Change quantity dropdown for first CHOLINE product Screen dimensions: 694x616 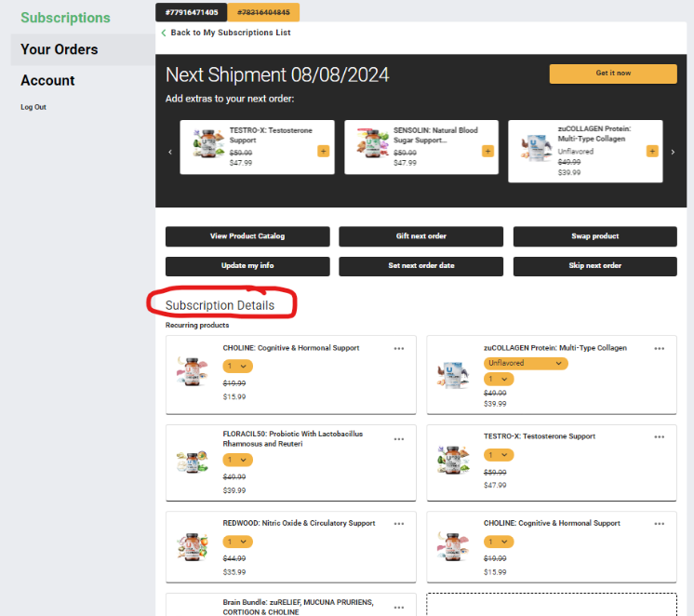click(x=237, y=367)
